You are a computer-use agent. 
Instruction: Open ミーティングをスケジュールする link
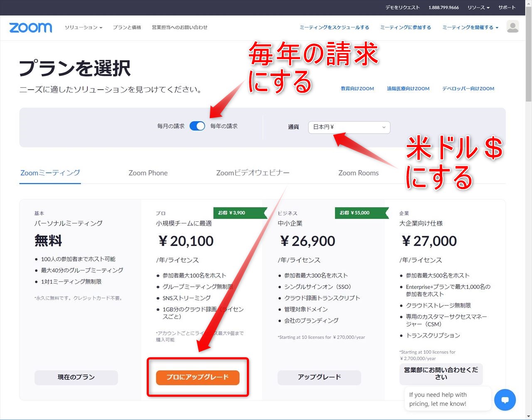pos(334,27)
